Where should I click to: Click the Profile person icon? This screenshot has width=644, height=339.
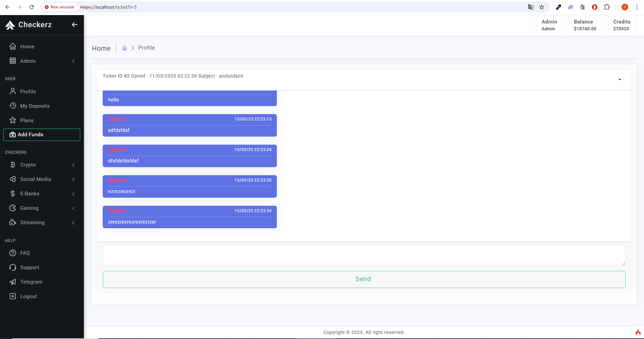13,91
